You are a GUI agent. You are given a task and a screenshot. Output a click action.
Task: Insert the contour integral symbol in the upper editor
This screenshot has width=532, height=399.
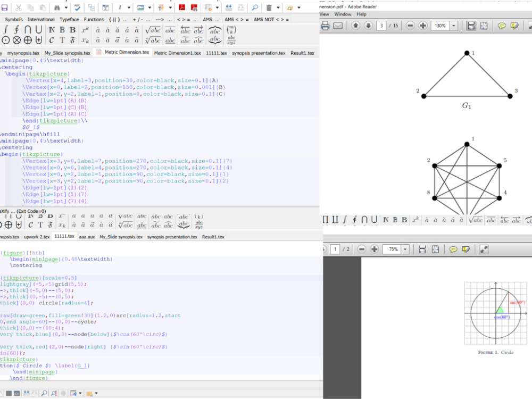pyautogui.click(x=16, y=30)
